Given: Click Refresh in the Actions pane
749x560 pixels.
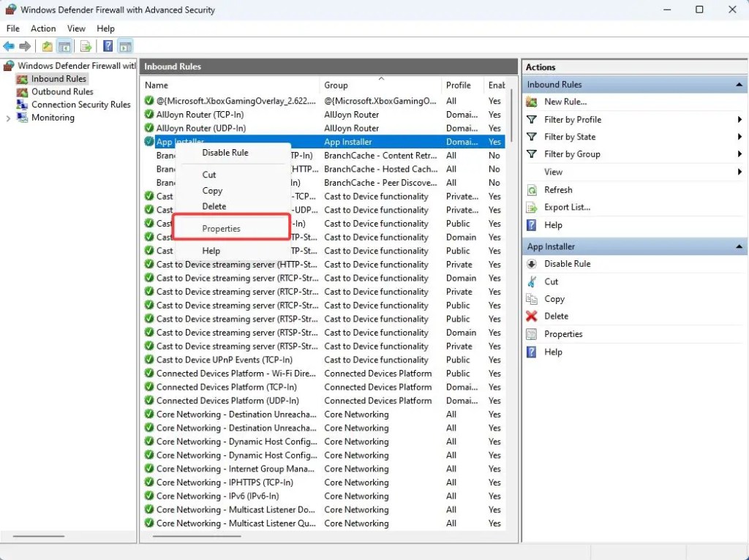Looking at the screenshot, I should pyautogui.click(x=558, y=190).
